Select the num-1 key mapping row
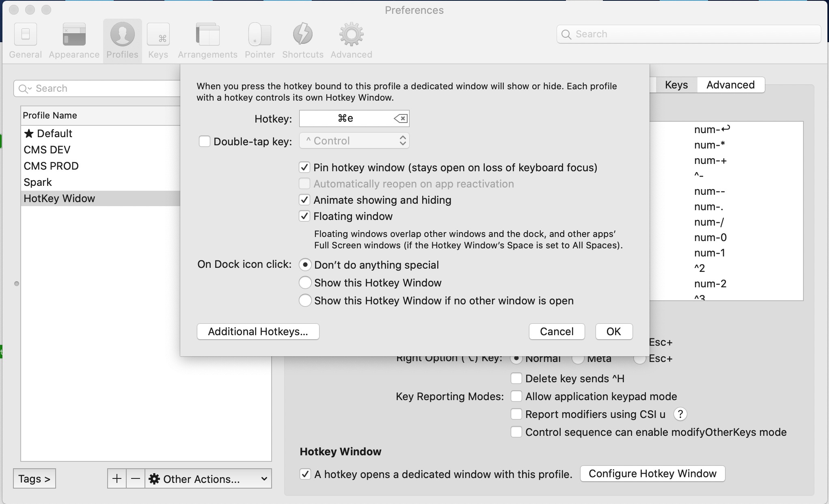This screenshot has width=829, height=504. point(726,253)
